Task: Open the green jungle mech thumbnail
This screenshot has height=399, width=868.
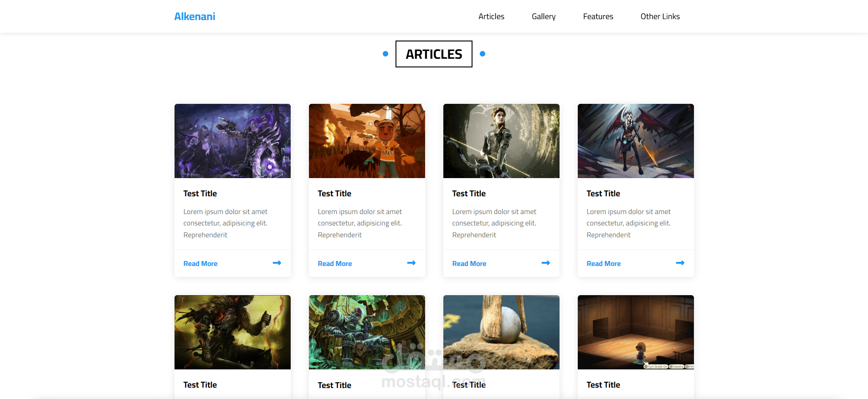Action: pyautogui.click(x=367, y=332)
